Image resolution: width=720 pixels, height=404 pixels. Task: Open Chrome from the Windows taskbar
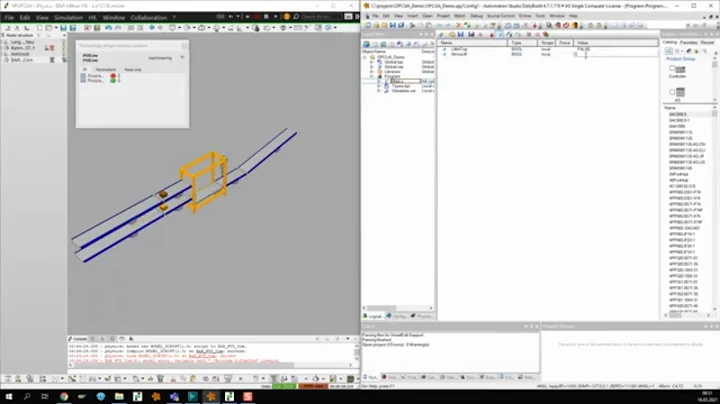63,397
